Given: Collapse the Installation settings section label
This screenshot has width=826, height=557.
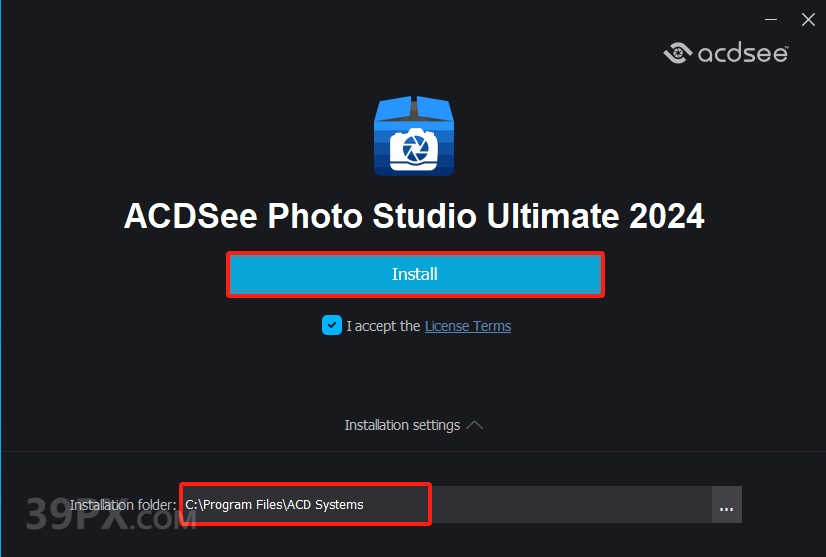Looking at the screenshot, I should [402, 425].
